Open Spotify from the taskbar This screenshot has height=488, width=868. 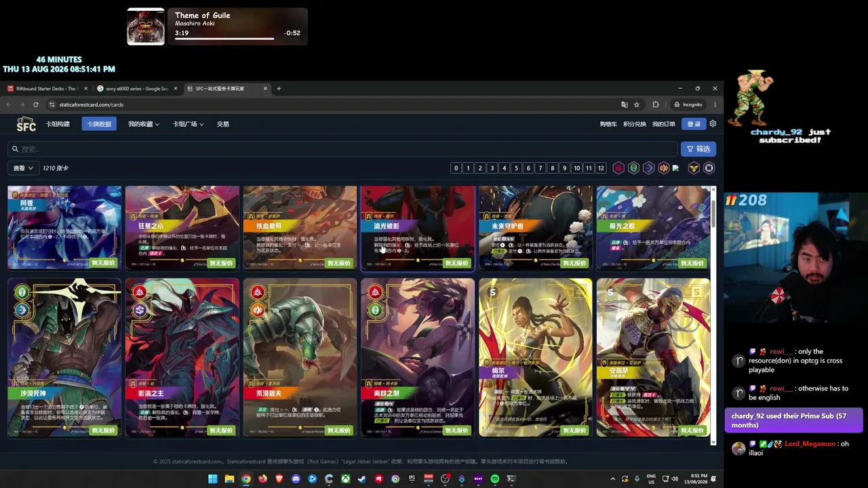click(x=495, y=479)
